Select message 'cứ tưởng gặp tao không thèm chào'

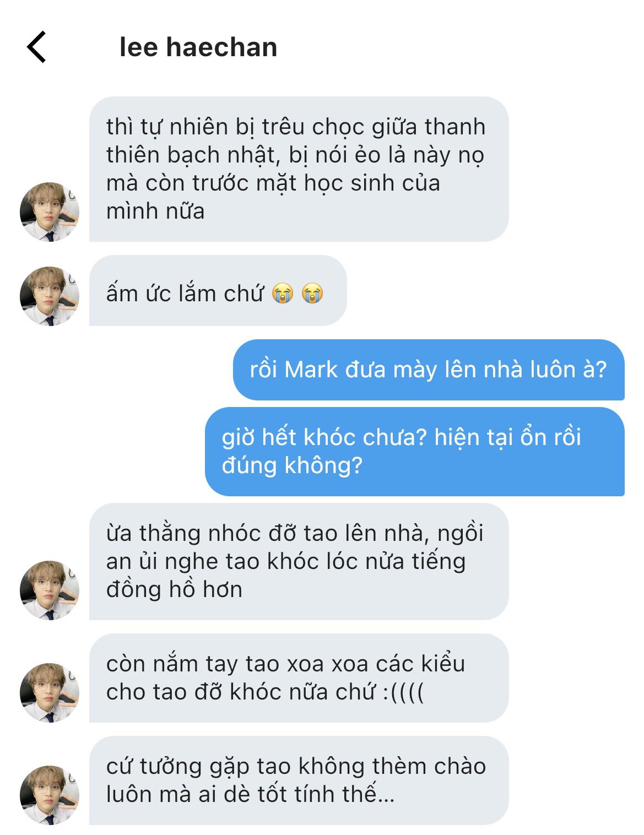(299, 780)
